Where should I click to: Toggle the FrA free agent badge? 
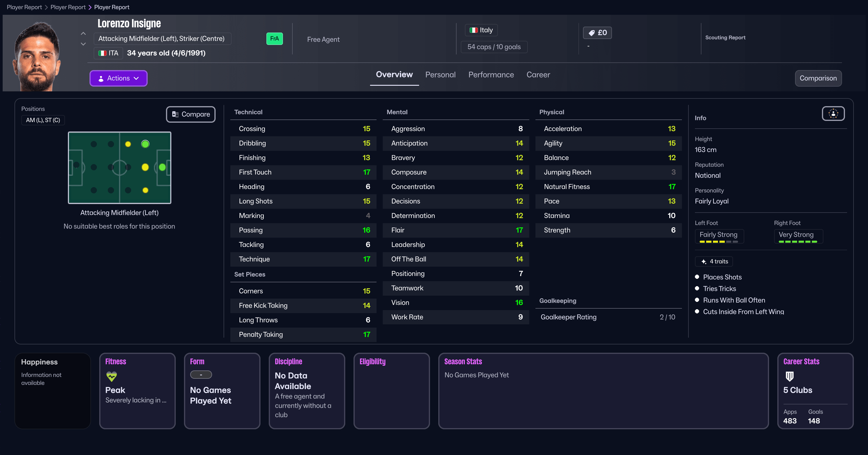(274, 38)
